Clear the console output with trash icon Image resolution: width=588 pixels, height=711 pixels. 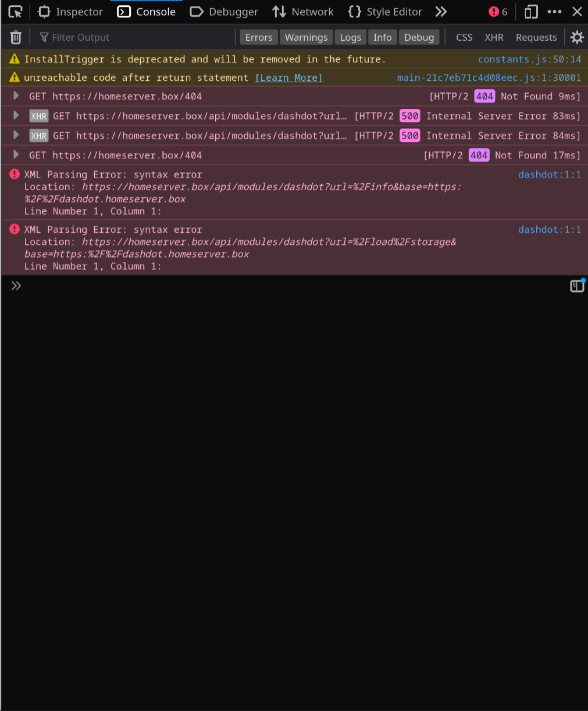point(15,37)
